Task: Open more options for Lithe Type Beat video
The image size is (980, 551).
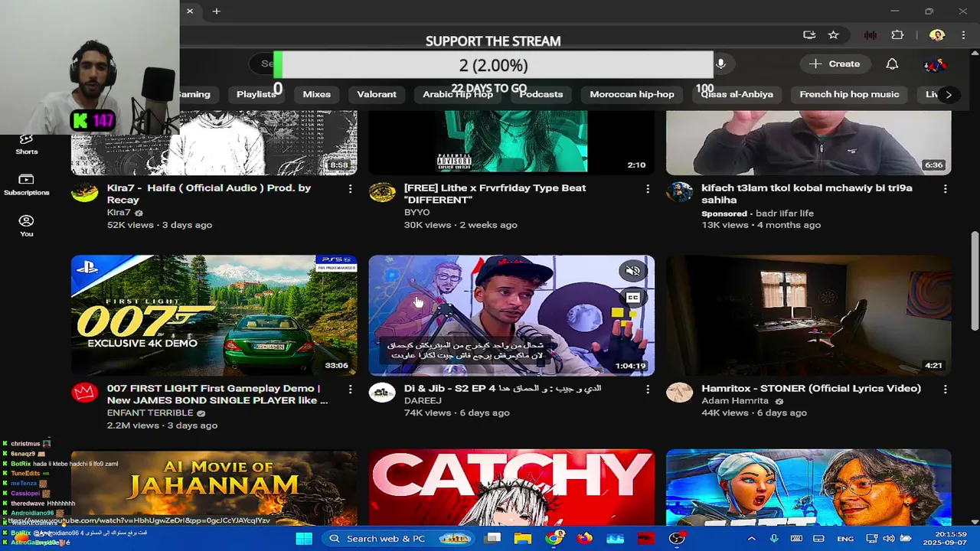Action: [x=648, y=188]
